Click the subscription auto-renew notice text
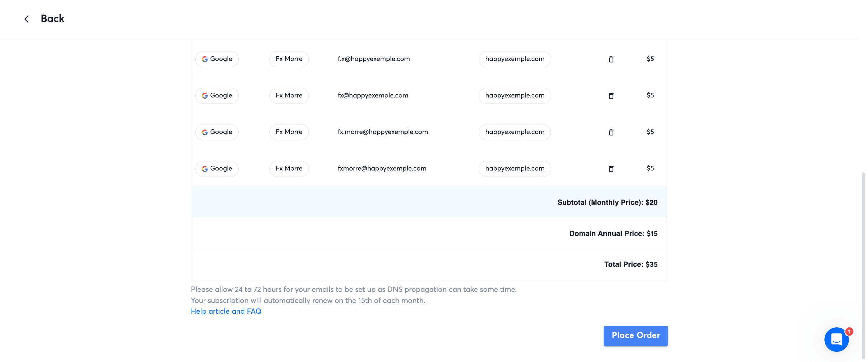Screen dimensions: 868x362 (x=308, y=301)
